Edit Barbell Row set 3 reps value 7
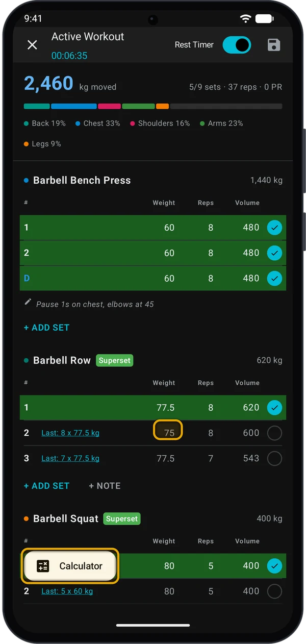The height and width of the screenshot is (644, 306). [x=211, y=459]
